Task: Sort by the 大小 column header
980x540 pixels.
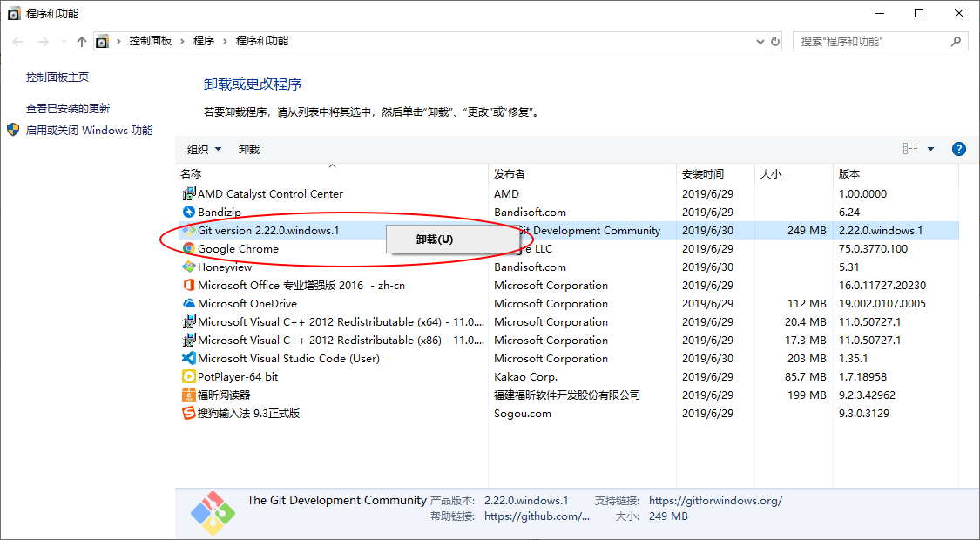Action: click(x=794, y=173)
